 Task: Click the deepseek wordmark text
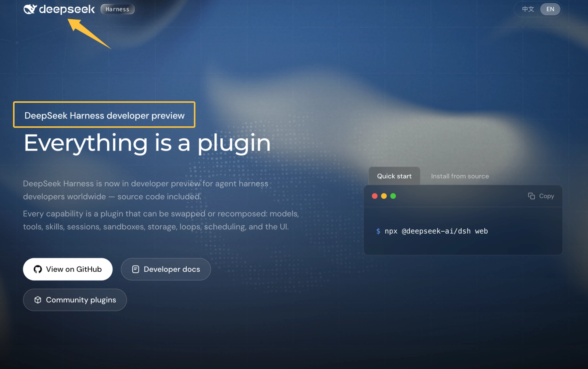tap(67, 9)
